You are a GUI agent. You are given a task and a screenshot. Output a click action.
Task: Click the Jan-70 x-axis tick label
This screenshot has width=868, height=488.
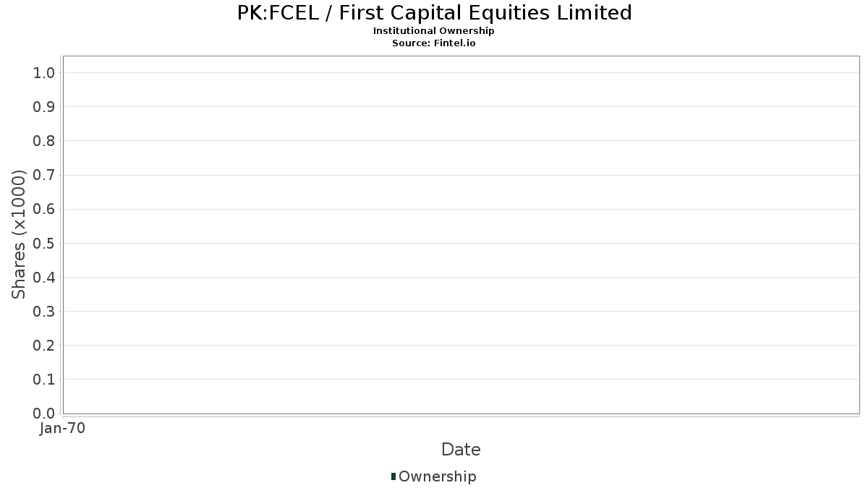[x=63, y=429]
